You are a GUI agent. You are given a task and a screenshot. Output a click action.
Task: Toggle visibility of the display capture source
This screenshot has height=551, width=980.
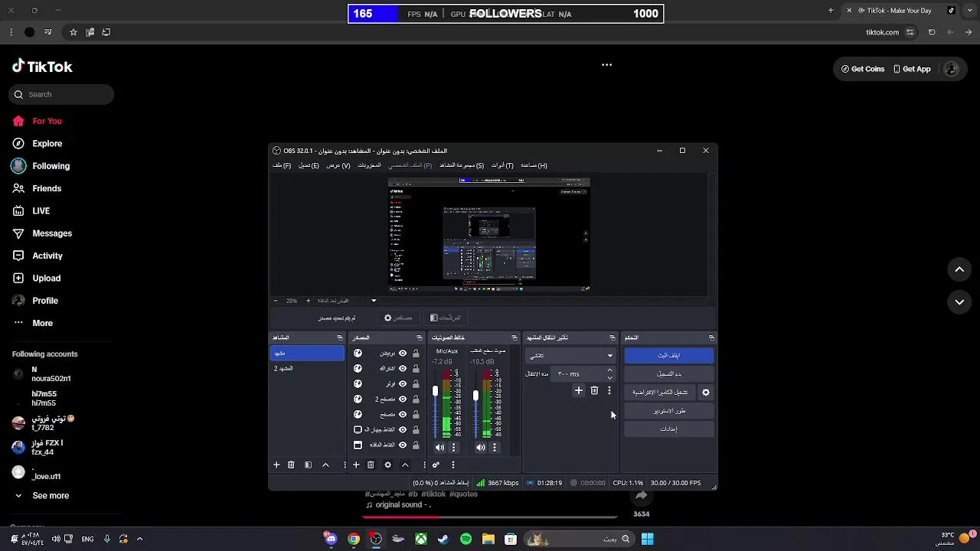[403, 429]
